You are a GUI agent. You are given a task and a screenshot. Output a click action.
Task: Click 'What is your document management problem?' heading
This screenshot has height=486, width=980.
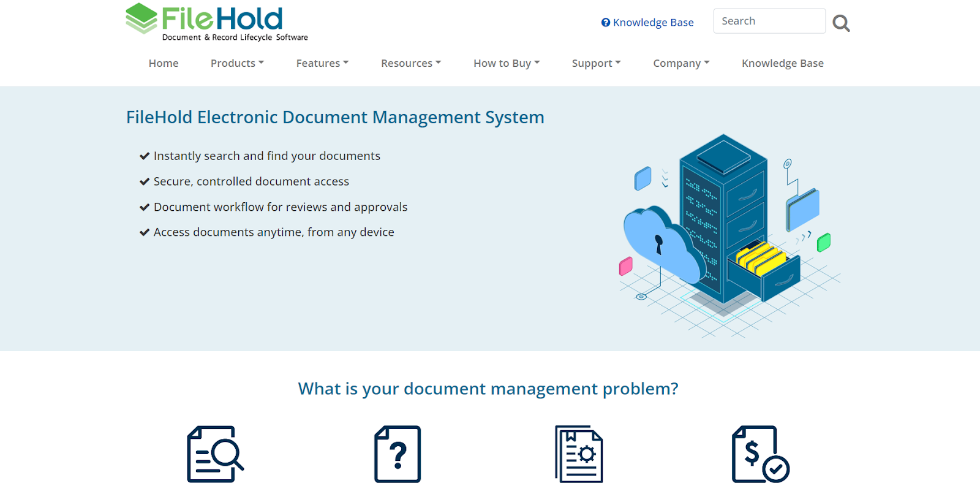pyautogui.click(x=488, y=389)
